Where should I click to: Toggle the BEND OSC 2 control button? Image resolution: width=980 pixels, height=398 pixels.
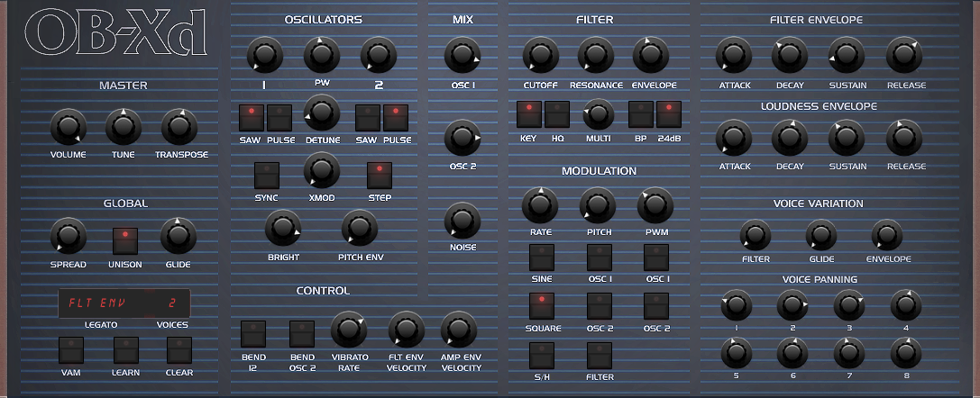(x=302, y=334)
